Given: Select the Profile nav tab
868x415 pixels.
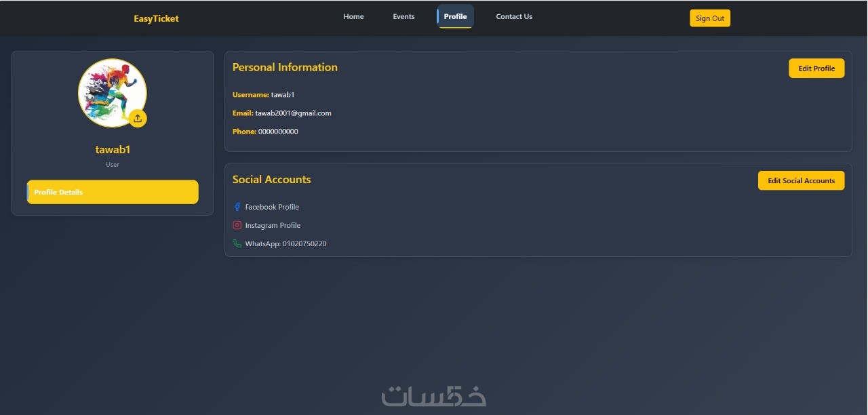Looking at the screenshot, I should [x=455, y=16].
